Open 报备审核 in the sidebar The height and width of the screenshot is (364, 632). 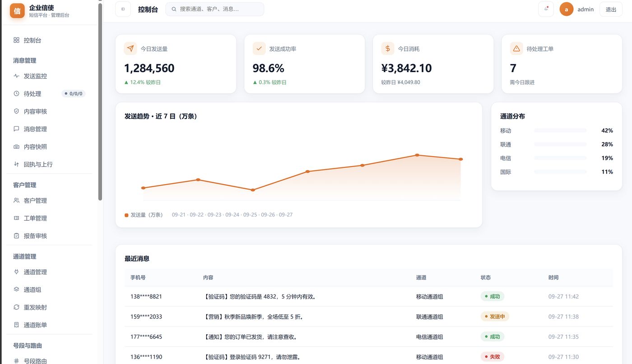point(49,235)
